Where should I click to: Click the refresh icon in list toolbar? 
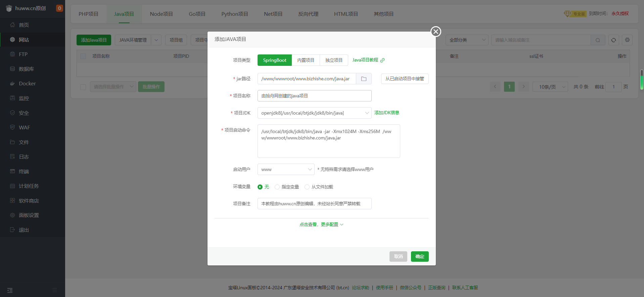coord(613,40)
